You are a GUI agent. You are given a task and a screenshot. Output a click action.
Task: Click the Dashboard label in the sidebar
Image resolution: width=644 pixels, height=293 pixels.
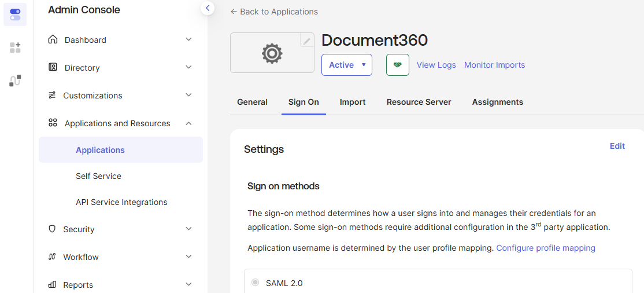[86, 40]
